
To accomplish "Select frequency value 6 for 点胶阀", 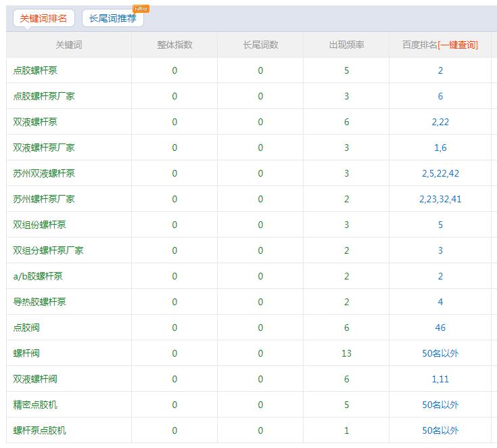I will click(346, 328).
